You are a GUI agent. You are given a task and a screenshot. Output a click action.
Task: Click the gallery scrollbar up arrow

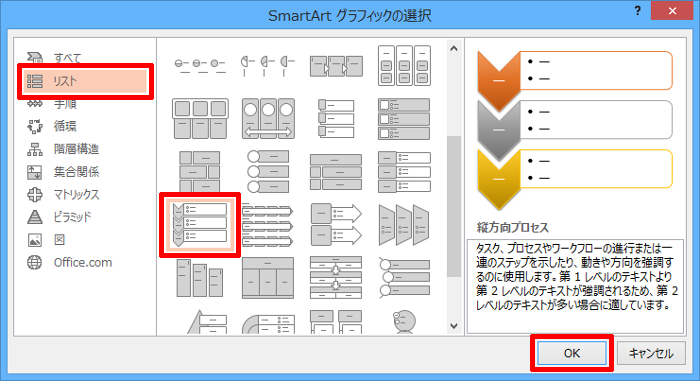coord(454,48)
